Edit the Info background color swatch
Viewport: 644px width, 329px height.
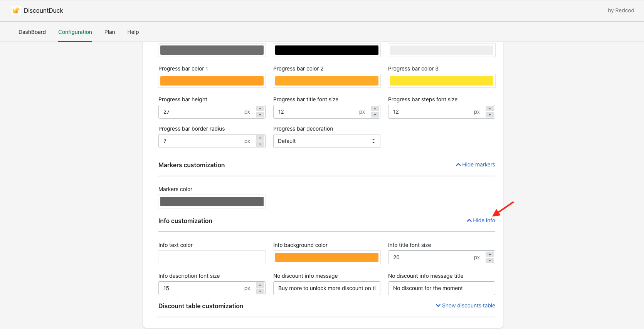click(x=326, y=257)
